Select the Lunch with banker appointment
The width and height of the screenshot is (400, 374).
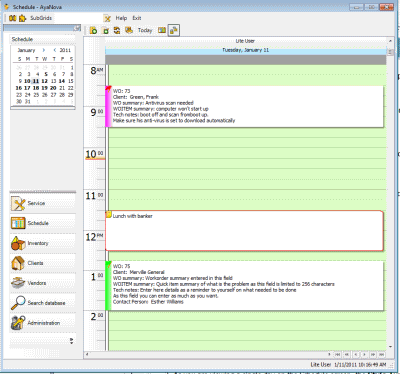coord(244,231)
